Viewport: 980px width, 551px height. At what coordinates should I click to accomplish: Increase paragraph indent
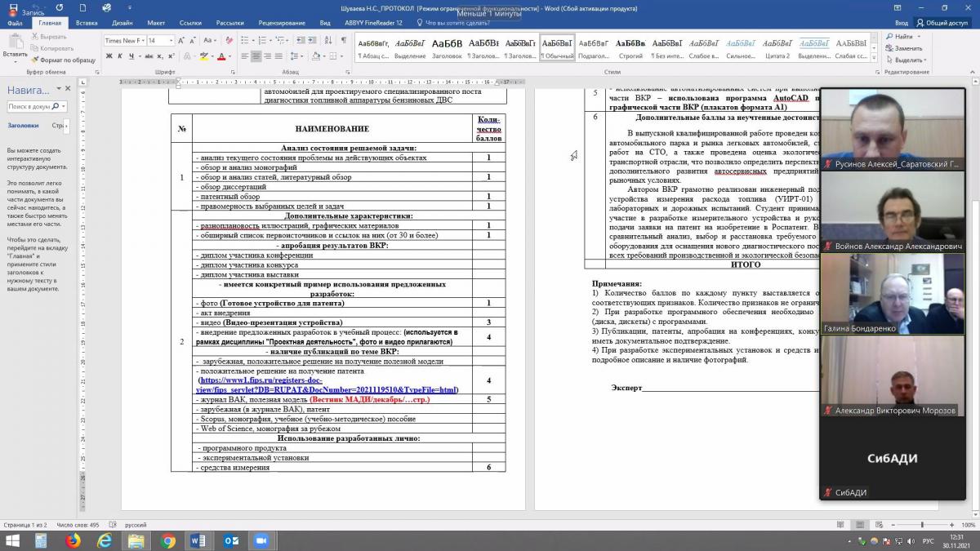click(313, 40)
